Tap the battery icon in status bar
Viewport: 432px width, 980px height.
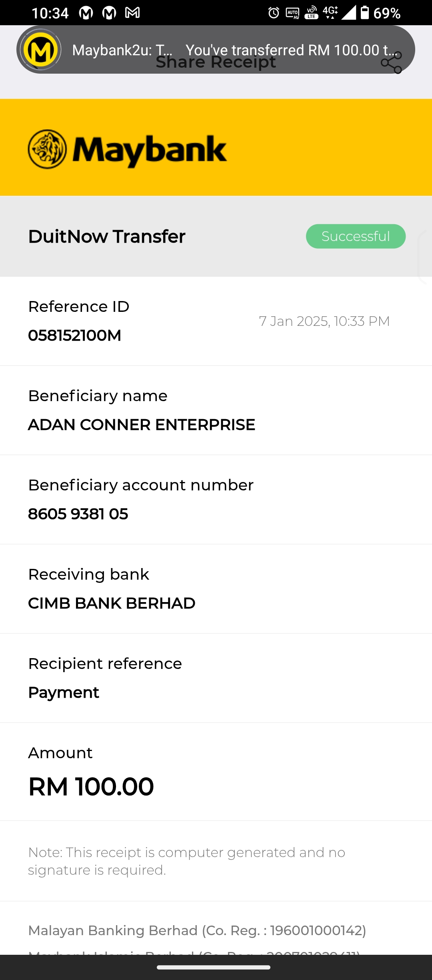tap(365, 13)
